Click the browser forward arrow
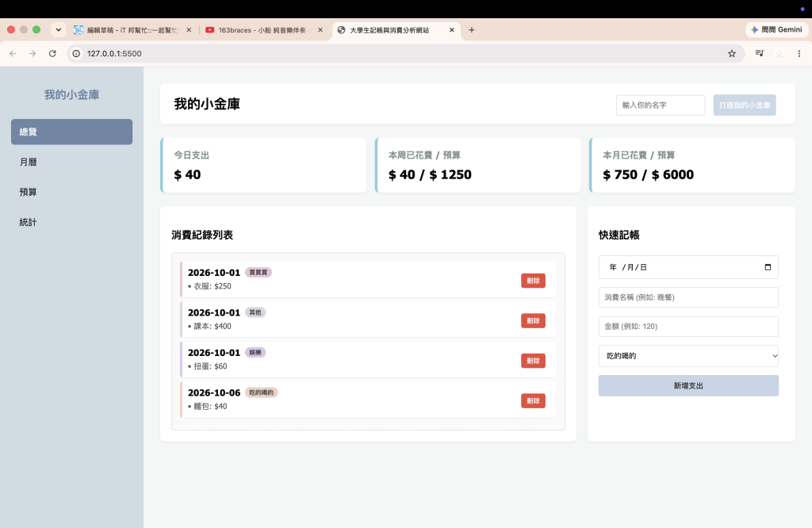This screenshot has width=812, height=528. 33,53
